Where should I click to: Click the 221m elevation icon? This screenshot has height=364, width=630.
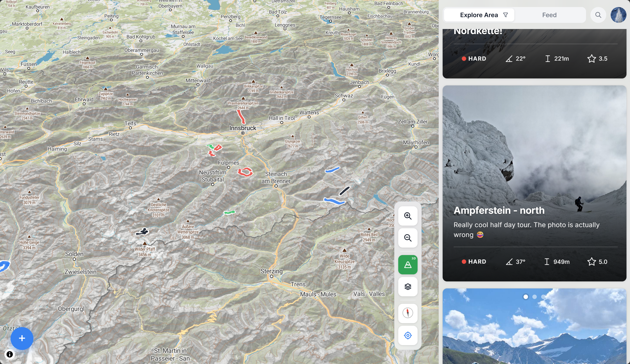(548, 58)
